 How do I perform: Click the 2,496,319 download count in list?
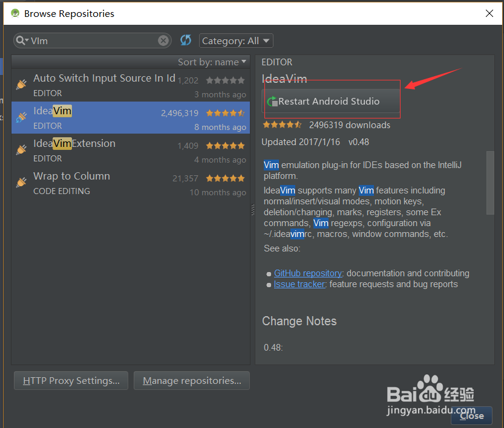[x=179, y=113]
